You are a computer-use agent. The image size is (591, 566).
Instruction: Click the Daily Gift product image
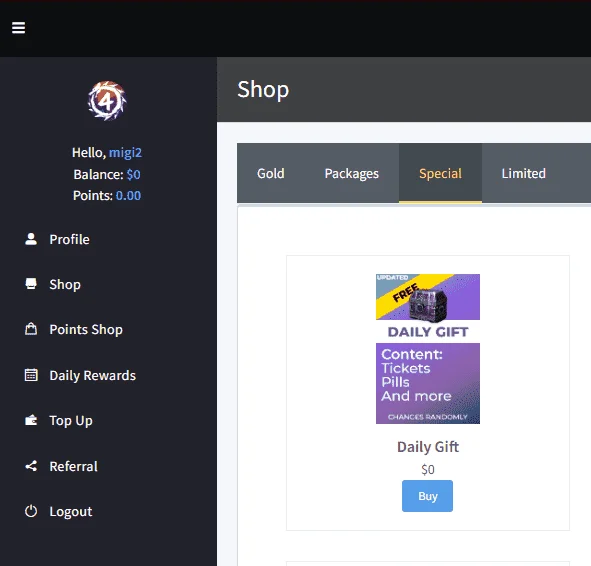point(428,349)
